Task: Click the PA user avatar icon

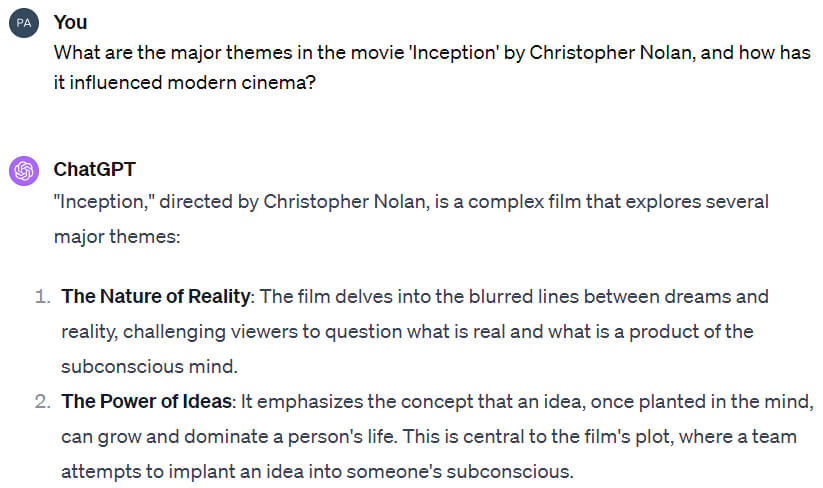Action: point(23,23)
